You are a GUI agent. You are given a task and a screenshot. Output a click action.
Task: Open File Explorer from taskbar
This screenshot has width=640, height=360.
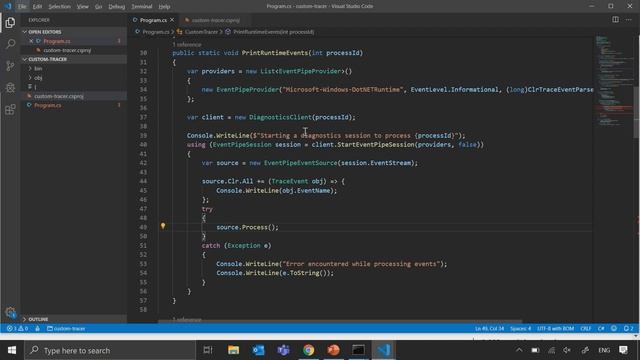point(233,350)
